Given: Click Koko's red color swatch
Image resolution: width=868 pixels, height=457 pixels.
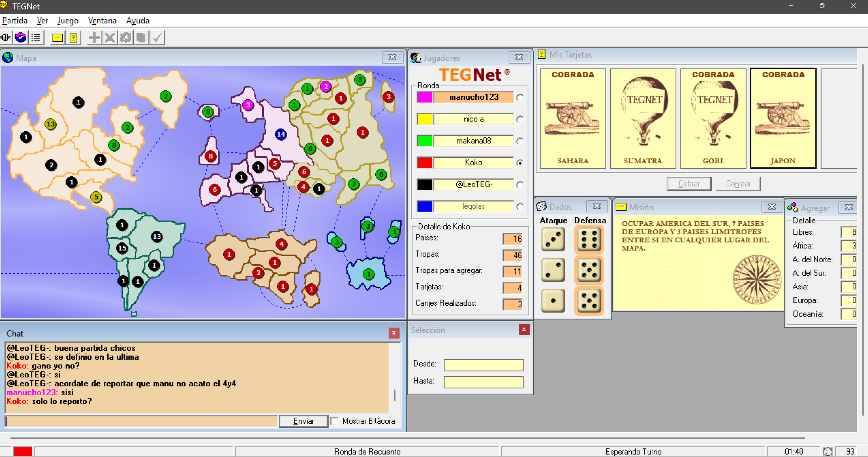Looking at the screenshot, I should 425,163.
